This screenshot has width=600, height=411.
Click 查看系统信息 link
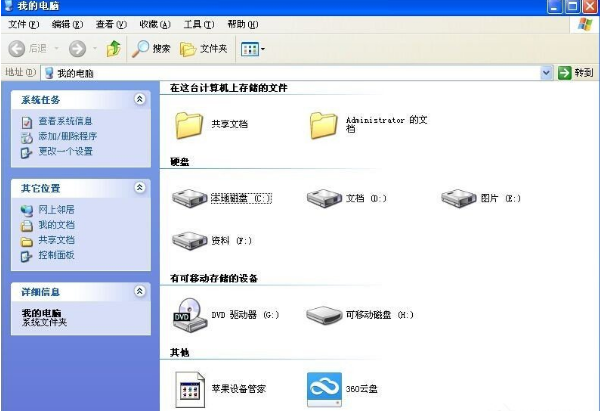65,121
